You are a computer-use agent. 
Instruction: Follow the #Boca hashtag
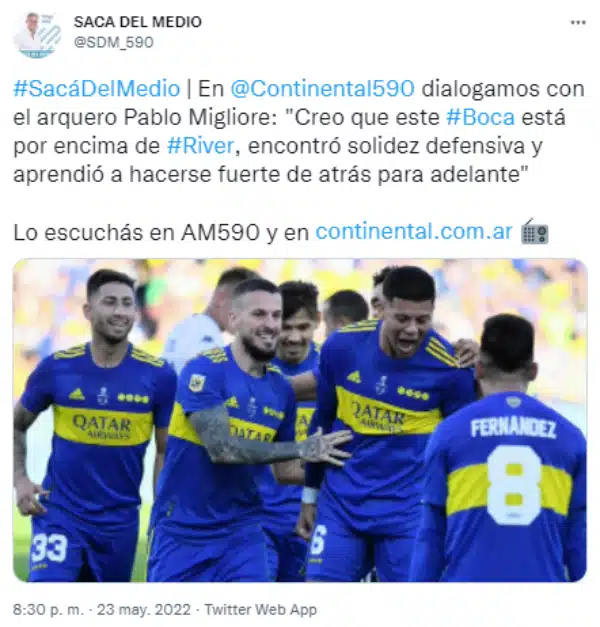coord(480,117)
